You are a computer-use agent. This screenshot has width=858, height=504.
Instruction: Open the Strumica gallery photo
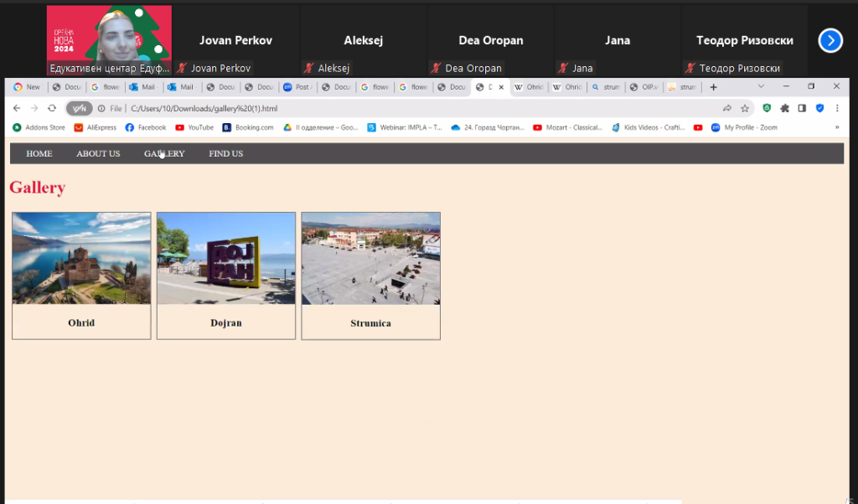tap(370, 258)
